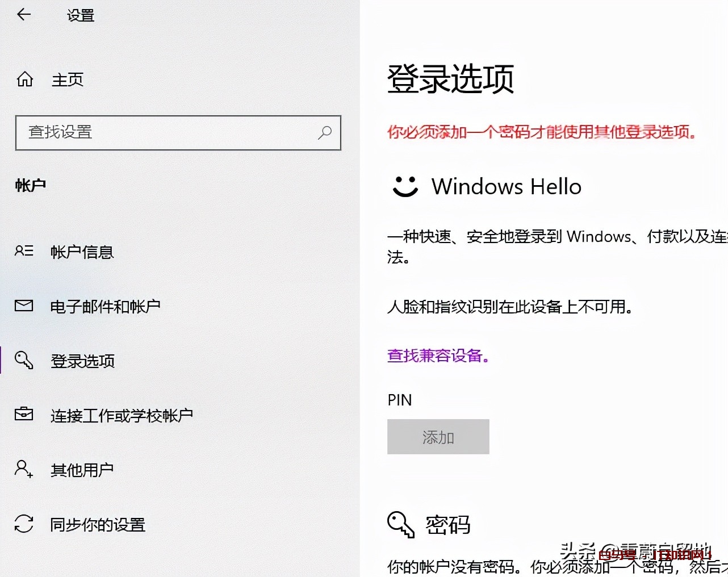Click the 查找兼容设备 link
Image resolution: width=728 pixels, height=577 pixels.
click(x=438, y=356)
